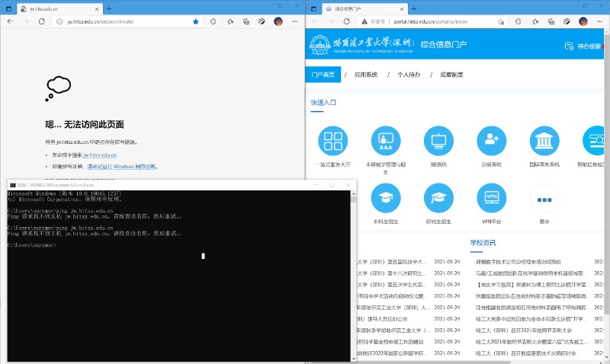Open news item 哈工大（深圳）召开2021年教师节表彰大会

tap(524, 330)
